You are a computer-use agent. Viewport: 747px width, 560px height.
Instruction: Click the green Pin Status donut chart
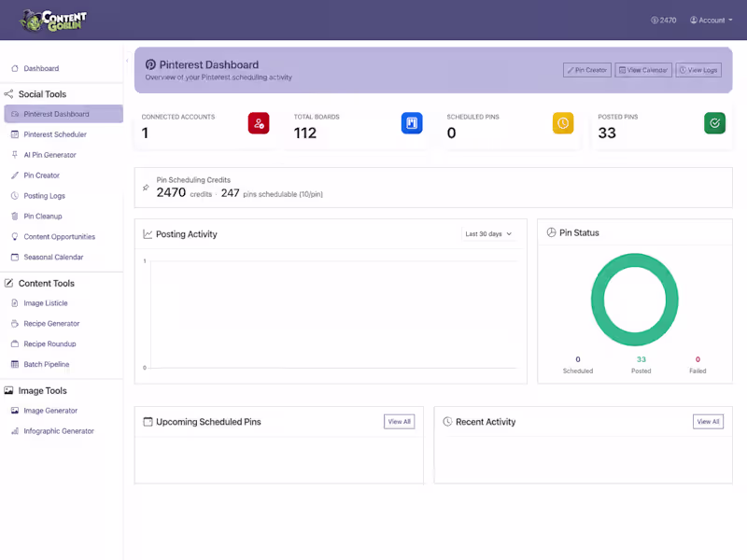tap(635, 300)
